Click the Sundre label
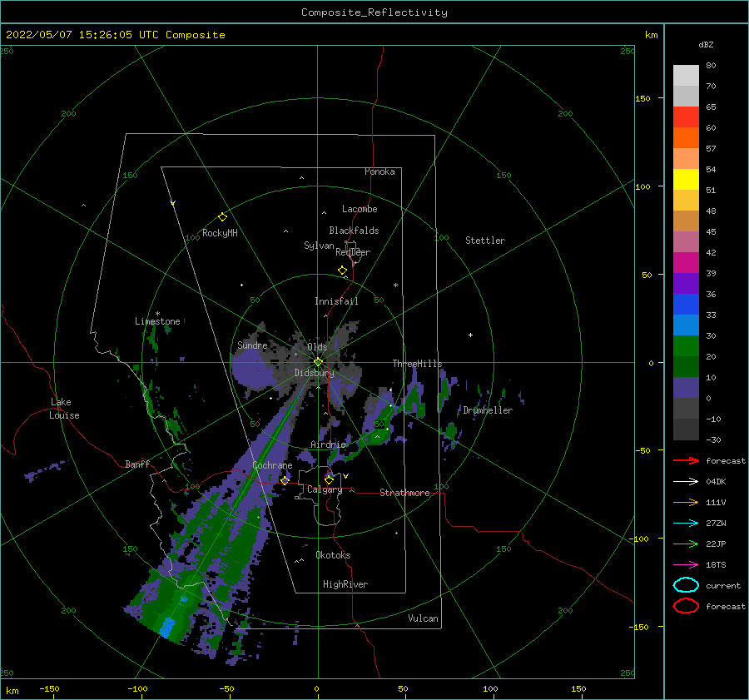749x700 pixels. (252, 345)
